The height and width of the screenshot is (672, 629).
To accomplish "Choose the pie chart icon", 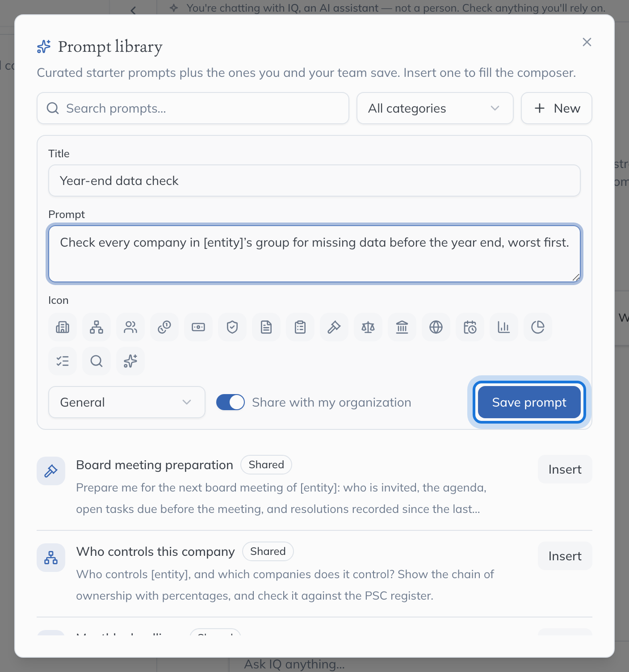I will click(538, 327).
